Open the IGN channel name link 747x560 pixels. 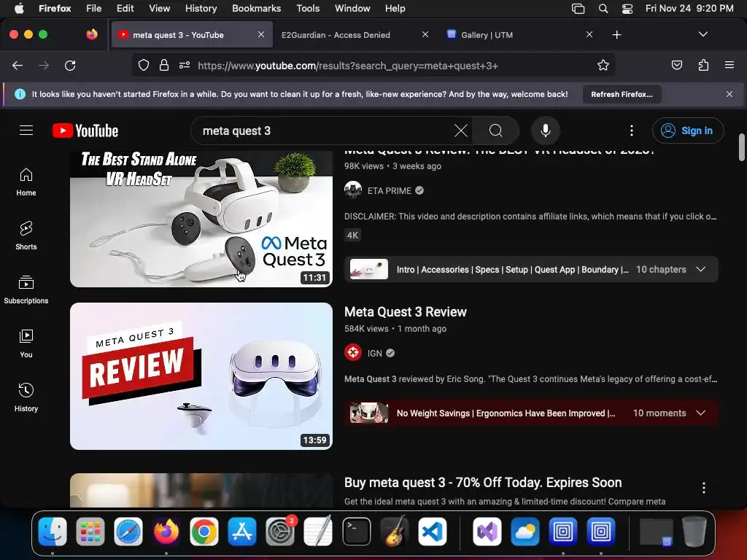pos(375,353)
